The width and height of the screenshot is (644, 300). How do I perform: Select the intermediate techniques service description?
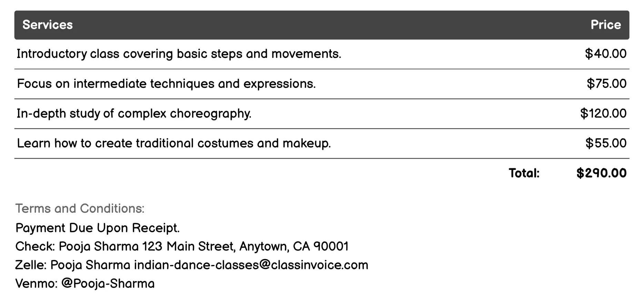tap(166, 84)
